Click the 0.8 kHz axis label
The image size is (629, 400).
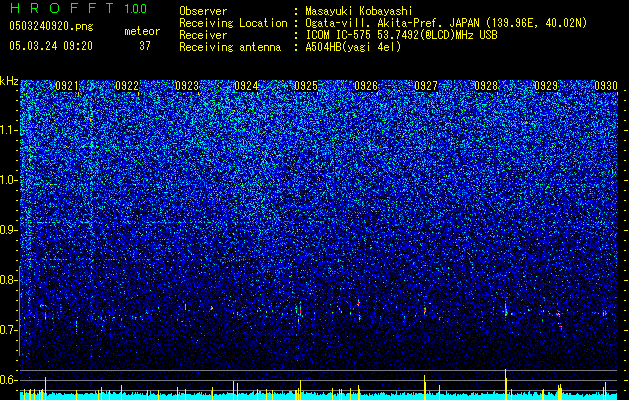[x=9, y=280]
